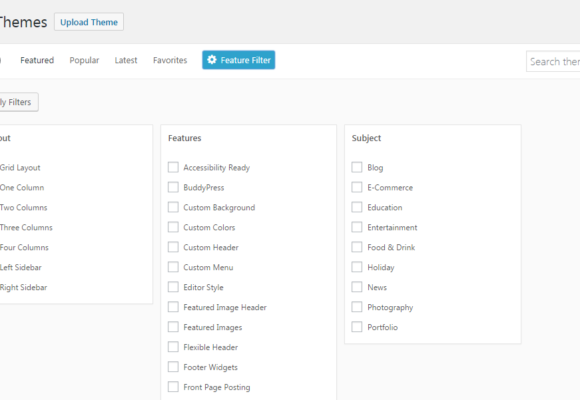Viewport: 580px width, 400px height.
Task: Select the E-Commerce subject checkbox
Action: click(x=357, y=187)
